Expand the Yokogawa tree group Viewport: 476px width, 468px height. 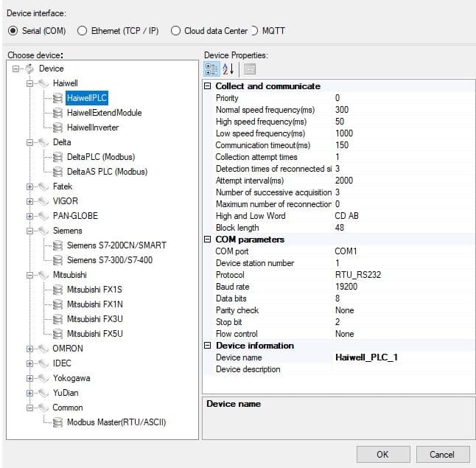coord(29,378)
